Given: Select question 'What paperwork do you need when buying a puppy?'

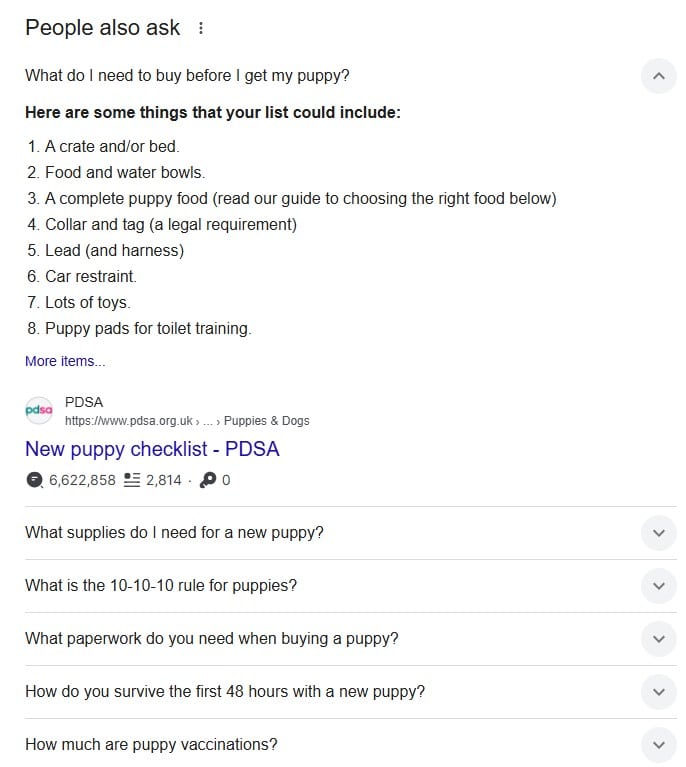Looking at the screenshot, I should (x=212, y=639).
